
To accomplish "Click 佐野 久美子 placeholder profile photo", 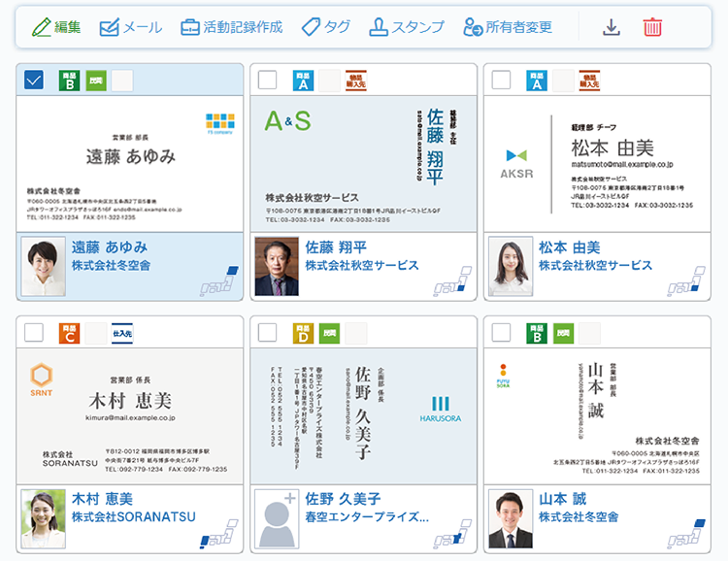I will click(x=277, y=517).
